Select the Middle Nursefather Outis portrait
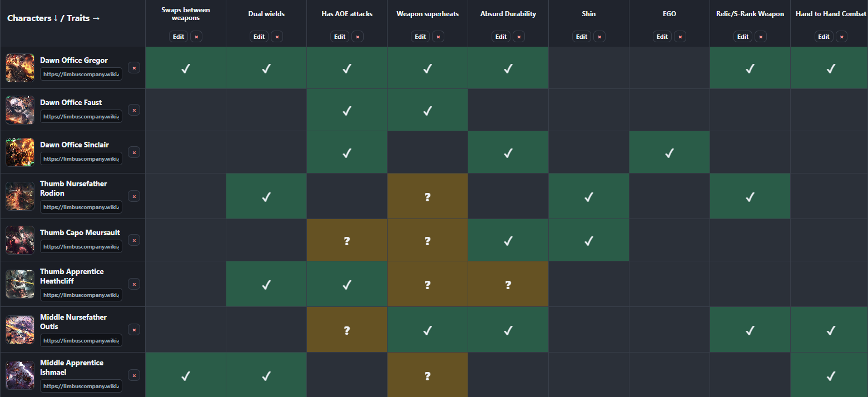The image size is (868, 397). (20, 329)
